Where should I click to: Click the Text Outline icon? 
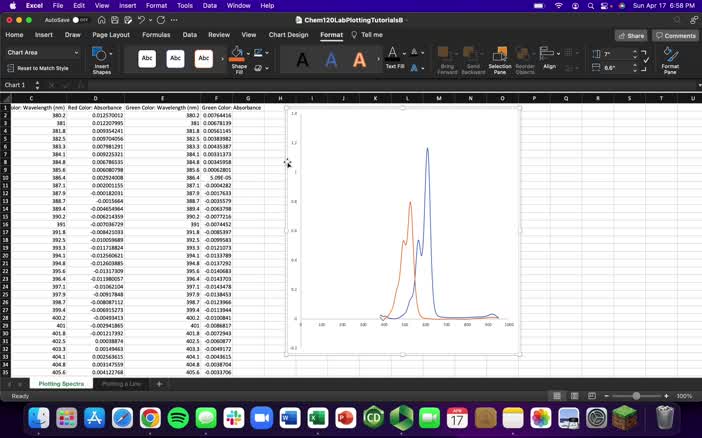pos(415,52)
